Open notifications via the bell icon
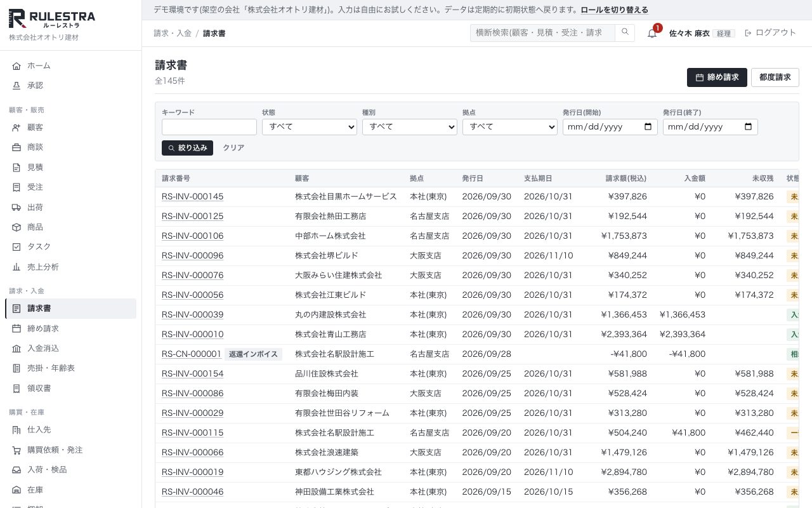 [x=652, y=33]
